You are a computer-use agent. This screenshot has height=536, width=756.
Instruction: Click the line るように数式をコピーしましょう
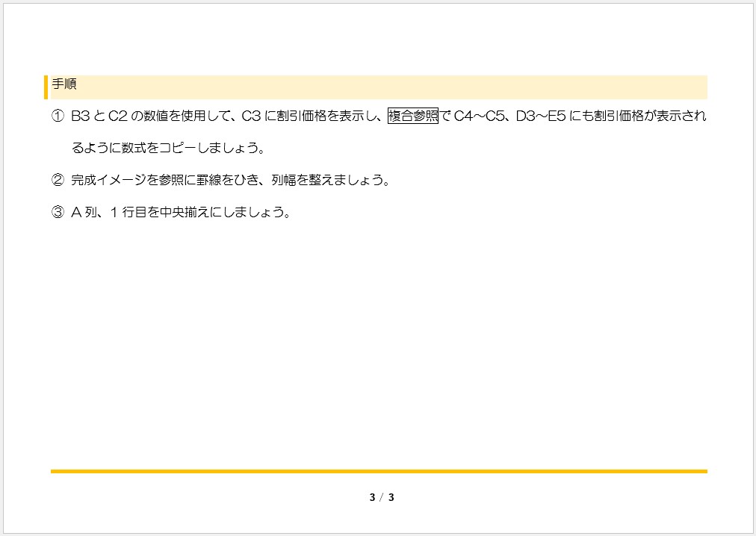click(x=168, y=148)
